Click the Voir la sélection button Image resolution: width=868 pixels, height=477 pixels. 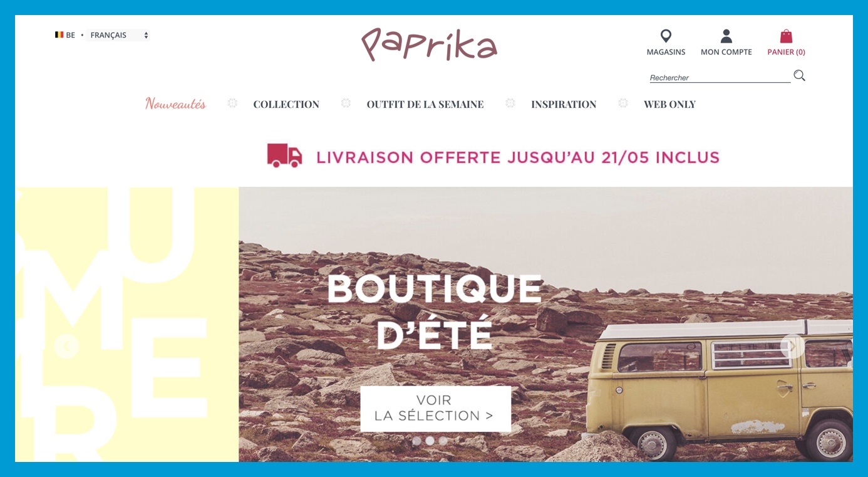pyautogui.click(x=435, y=409)
